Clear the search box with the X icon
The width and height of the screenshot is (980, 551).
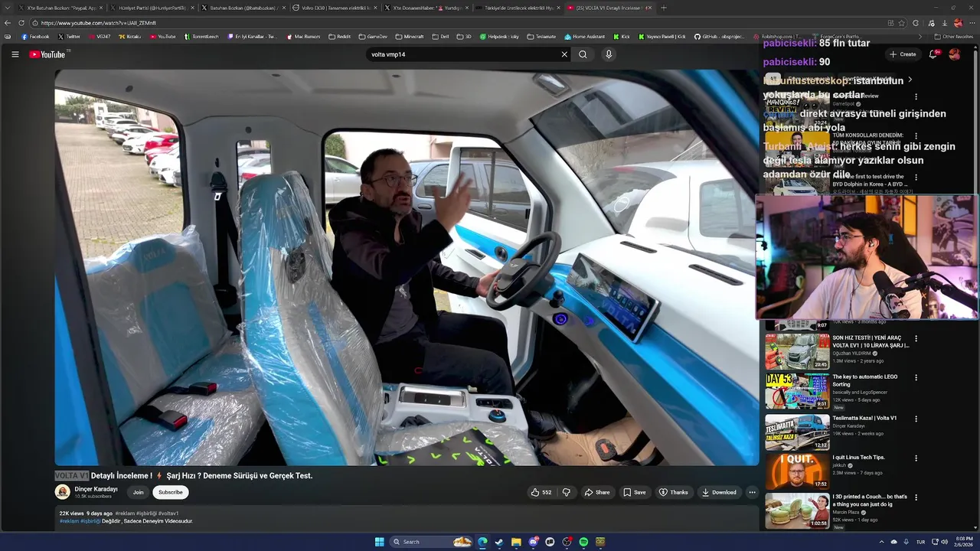tap(564, 54)
